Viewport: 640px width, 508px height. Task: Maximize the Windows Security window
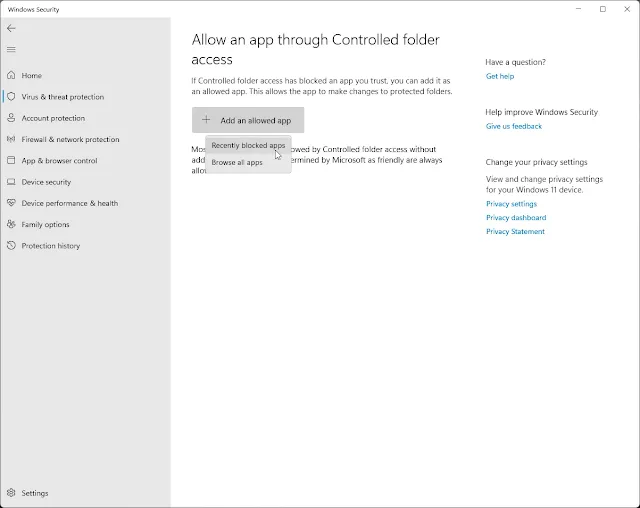click(603, 9)
